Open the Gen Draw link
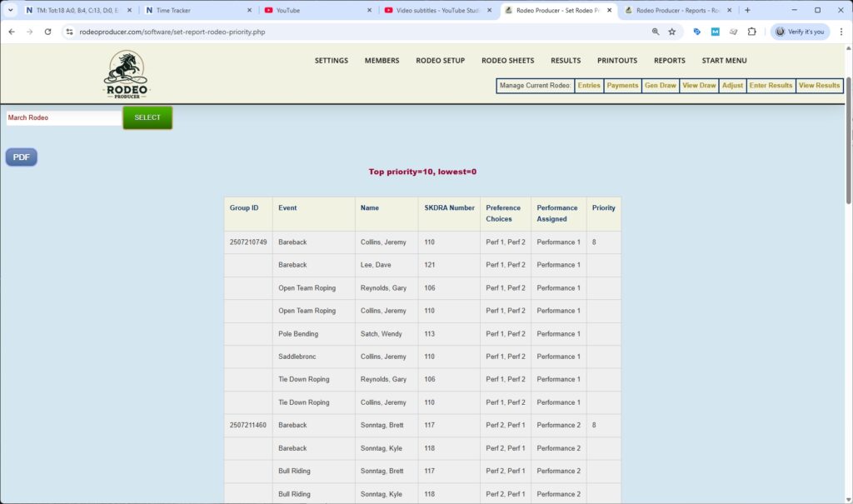853x504 pixels. tap(661, 86)
